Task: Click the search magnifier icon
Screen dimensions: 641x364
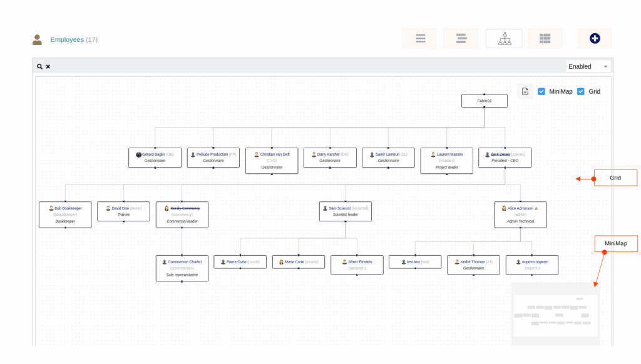Action: click(39, 66)
